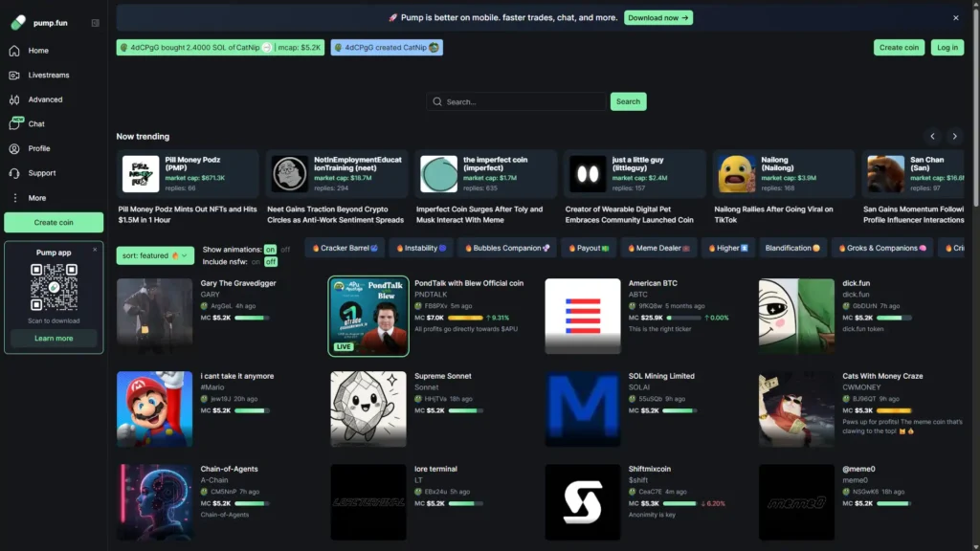Click Learn more in Pump app card

[x=54, y=339]
